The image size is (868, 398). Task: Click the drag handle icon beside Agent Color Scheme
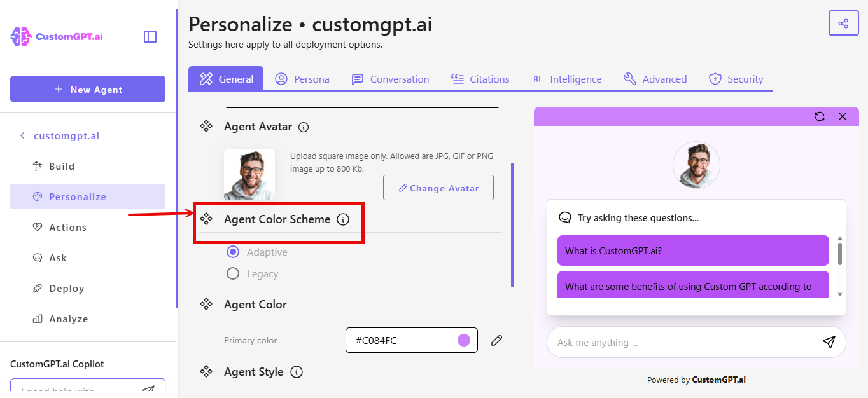(206, 219)
